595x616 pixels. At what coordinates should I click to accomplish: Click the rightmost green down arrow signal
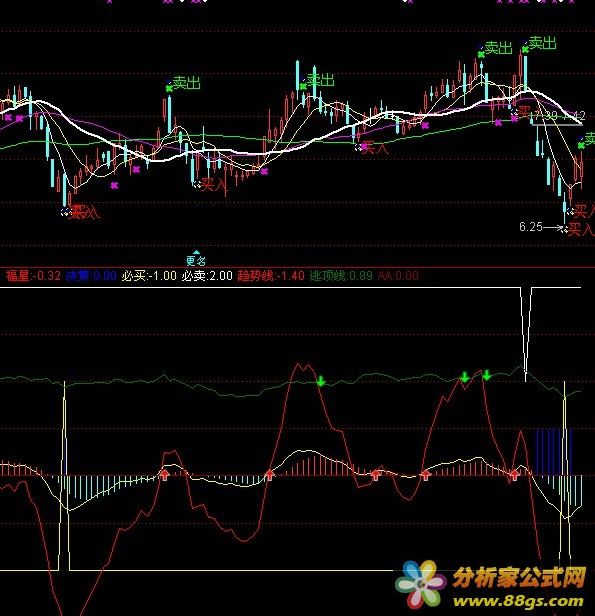pos(487,375)
